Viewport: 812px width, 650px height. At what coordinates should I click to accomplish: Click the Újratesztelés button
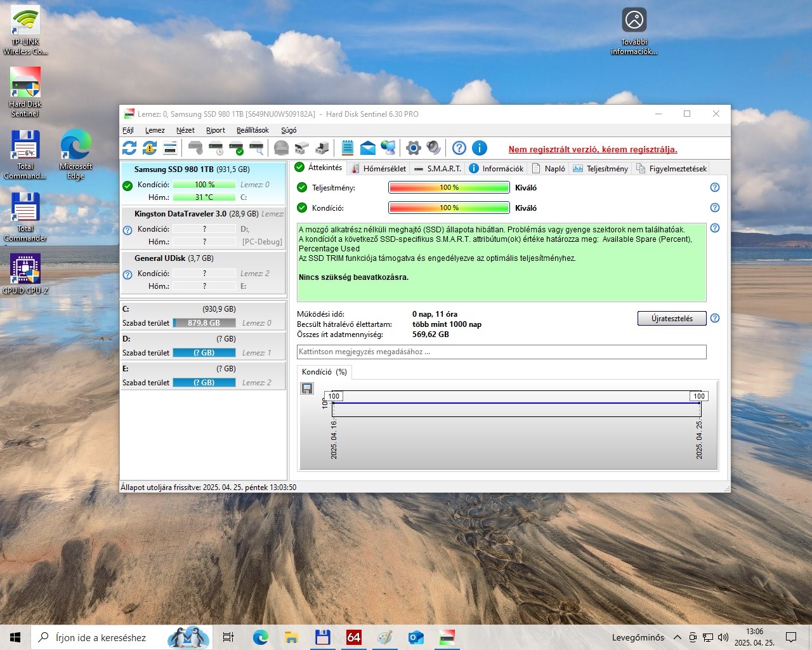[x=672, y=318]
